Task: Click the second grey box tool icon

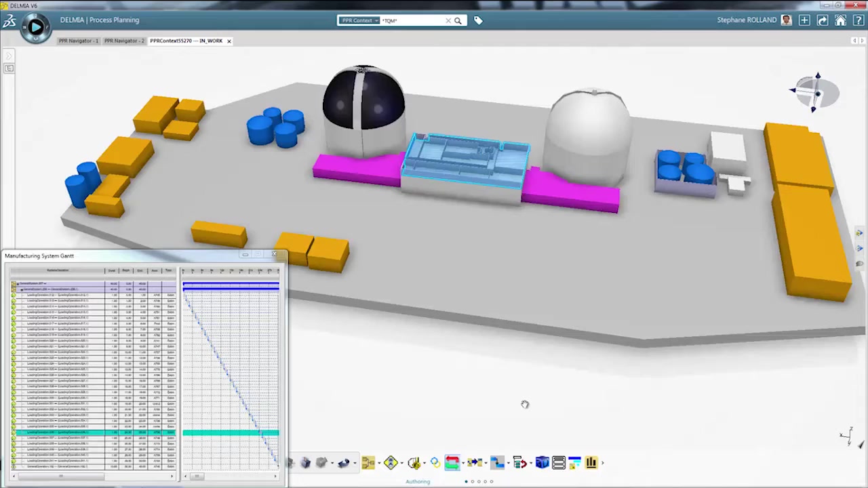Action: pyautogui.click(x=321, y=463)
